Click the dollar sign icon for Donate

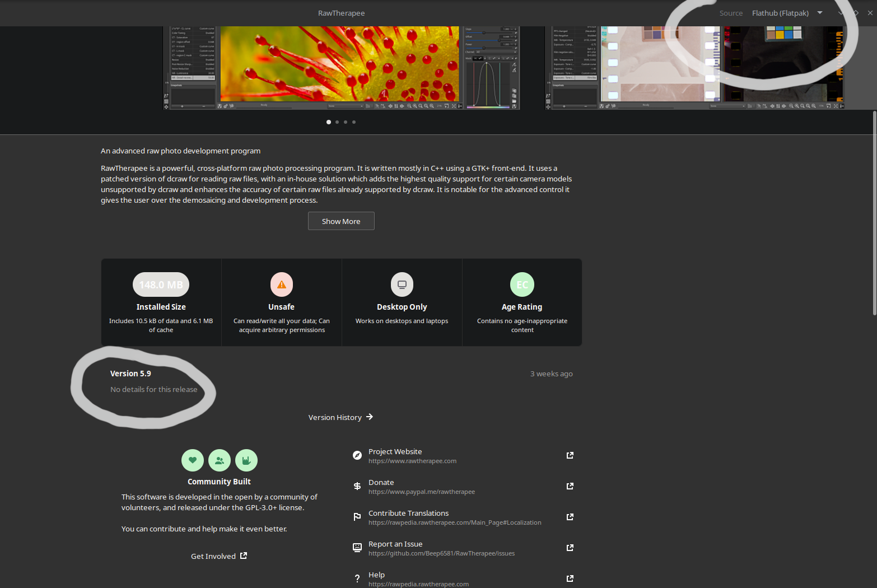click(x=357, y=486)
